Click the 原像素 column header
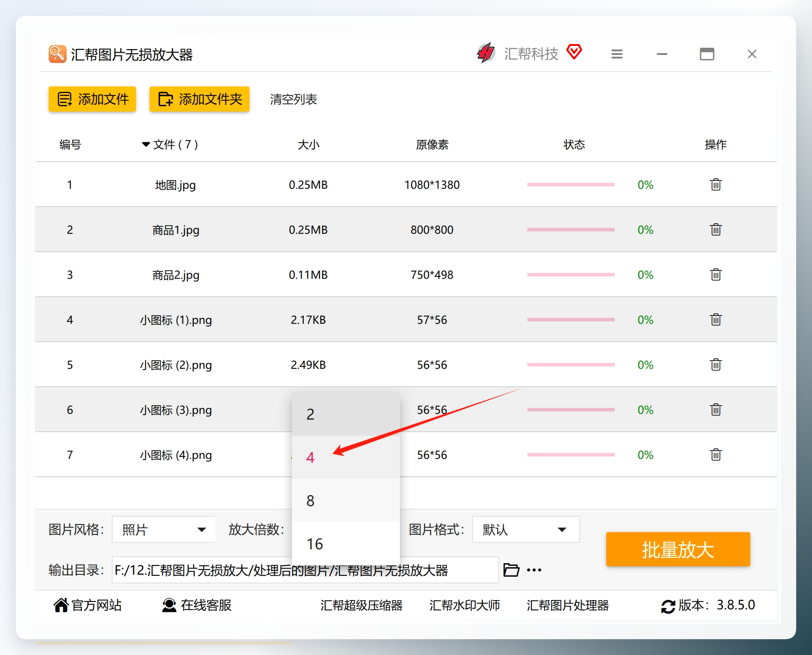 pos(432,145)
